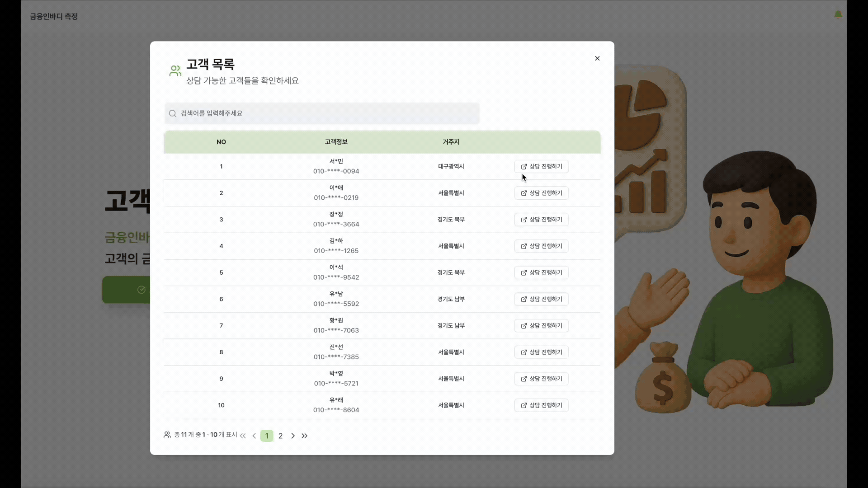Image resolution: width=868 pixels, height=488 pixels.
Task: Close the 고객 목록 dialog
Action: point(597,58)
